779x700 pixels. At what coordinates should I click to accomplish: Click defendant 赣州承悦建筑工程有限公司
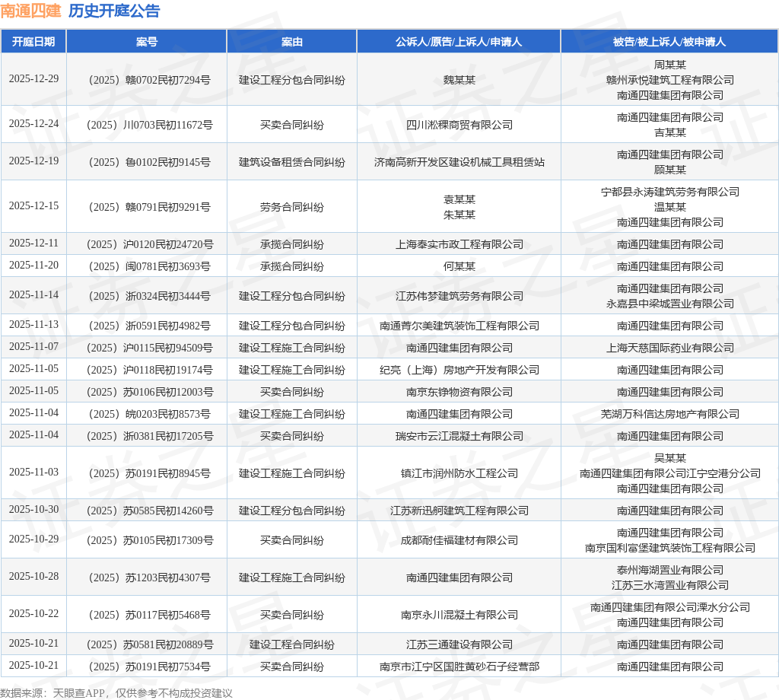point(669,80)
